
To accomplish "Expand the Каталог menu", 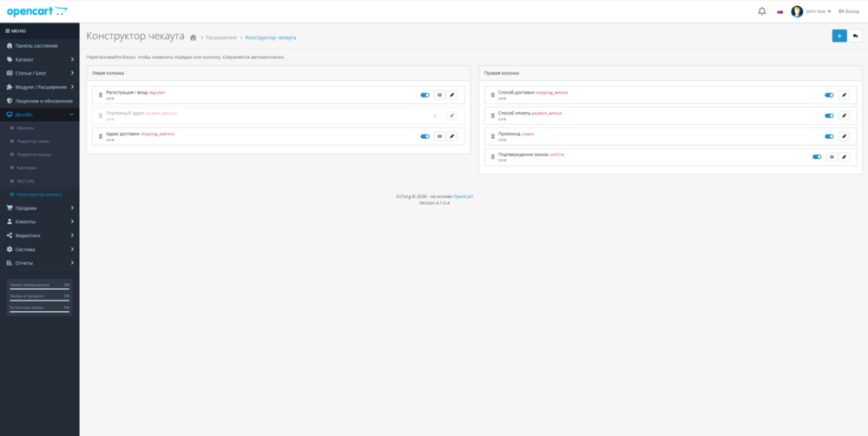I will point(40,59).
